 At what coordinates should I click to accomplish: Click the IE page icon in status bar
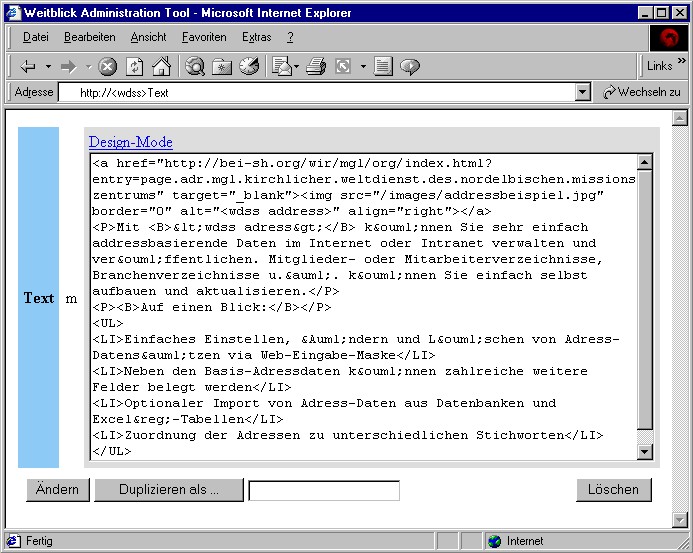[13, 541]
